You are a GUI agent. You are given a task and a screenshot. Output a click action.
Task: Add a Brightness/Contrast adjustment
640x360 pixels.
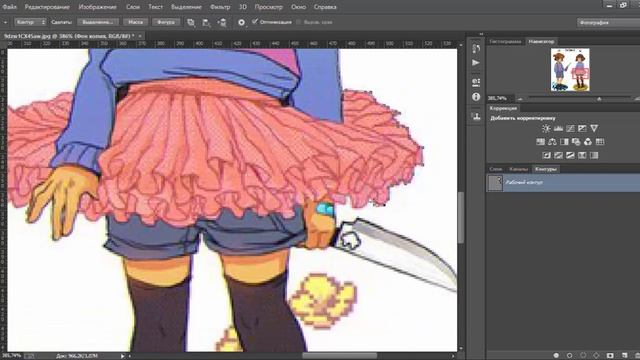[x=546, y=129]
